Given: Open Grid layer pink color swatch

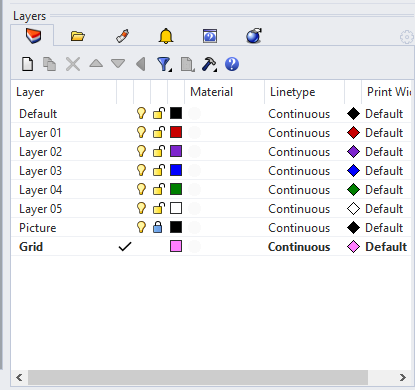Looking at the screenshot, I should pyautogui.click(x=176, y=246).
